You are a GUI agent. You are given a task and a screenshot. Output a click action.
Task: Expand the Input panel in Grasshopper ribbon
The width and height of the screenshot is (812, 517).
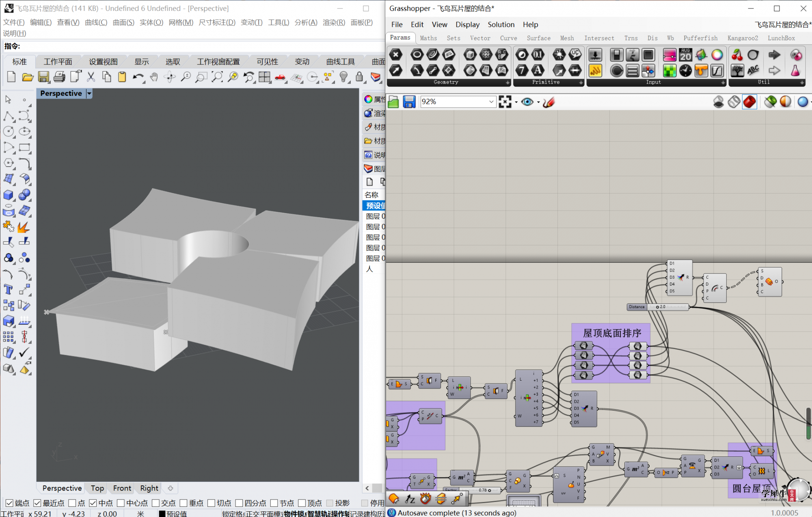[723, 83]
